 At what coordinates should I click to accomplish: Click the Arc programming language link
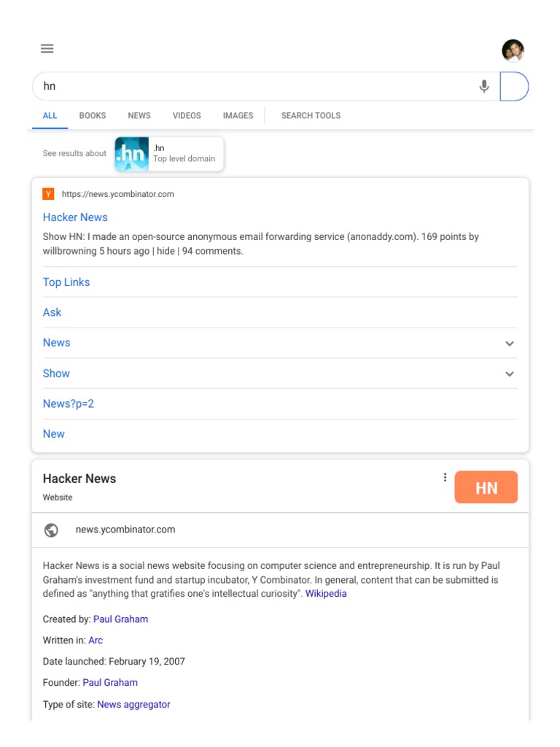(x=96, y=640)
